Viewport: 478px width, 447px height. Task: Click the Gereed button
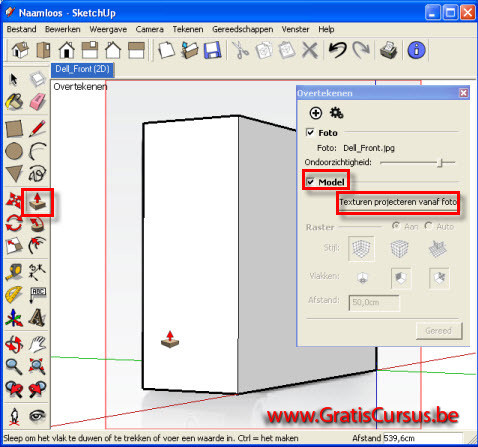(439, 331)
